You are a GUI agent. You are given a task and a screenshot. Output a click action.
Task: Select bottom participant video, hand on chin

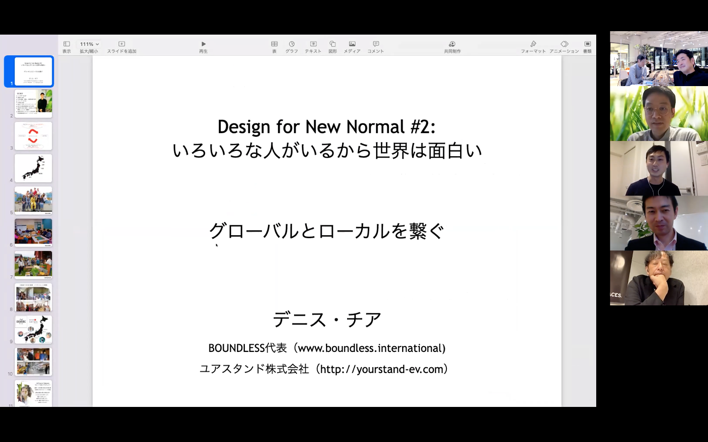coord(659,278)
